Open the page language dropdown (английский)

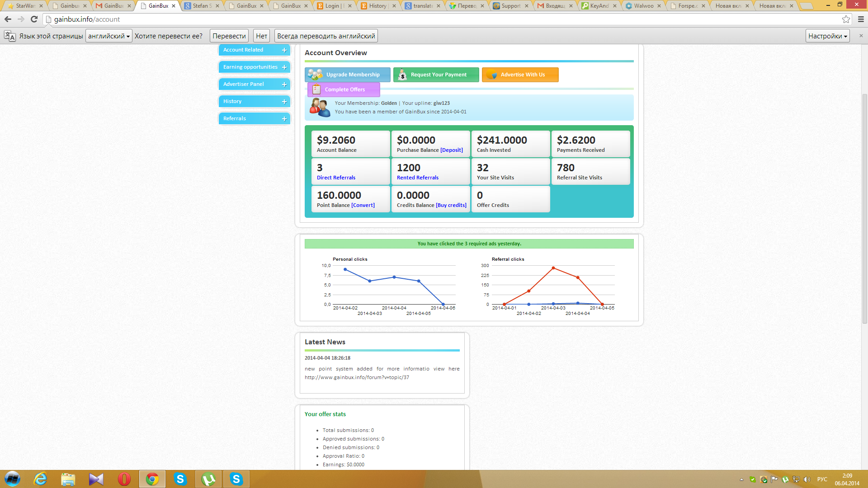coord(108,36)
